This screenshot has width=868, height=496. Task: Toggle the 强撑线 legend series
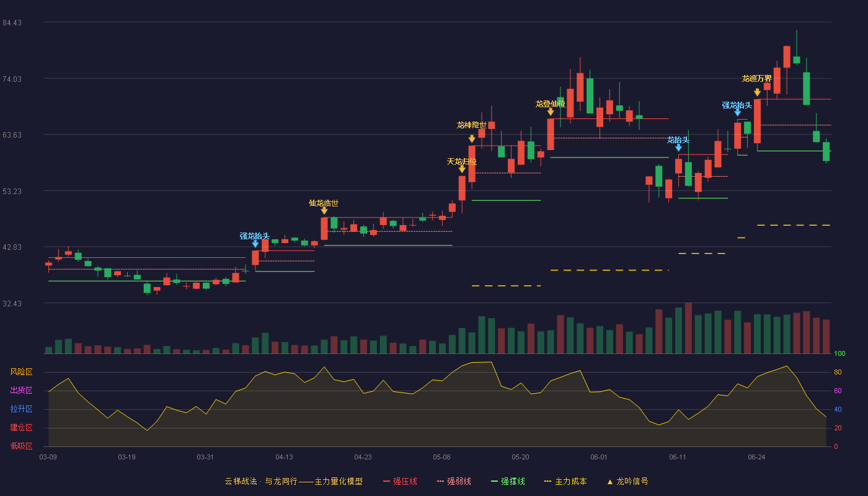(508, 481)
